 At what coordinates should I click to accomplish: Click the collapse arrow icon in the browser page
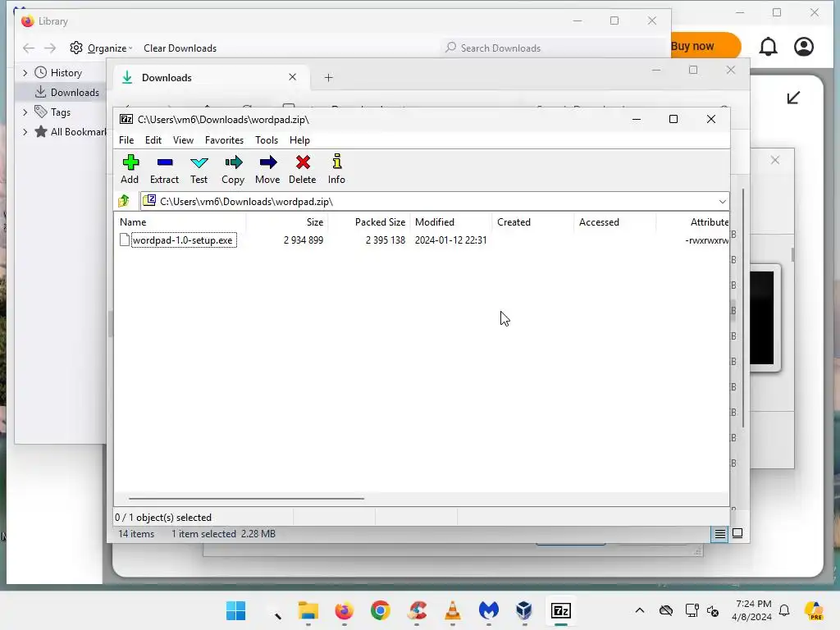point(793,98)
